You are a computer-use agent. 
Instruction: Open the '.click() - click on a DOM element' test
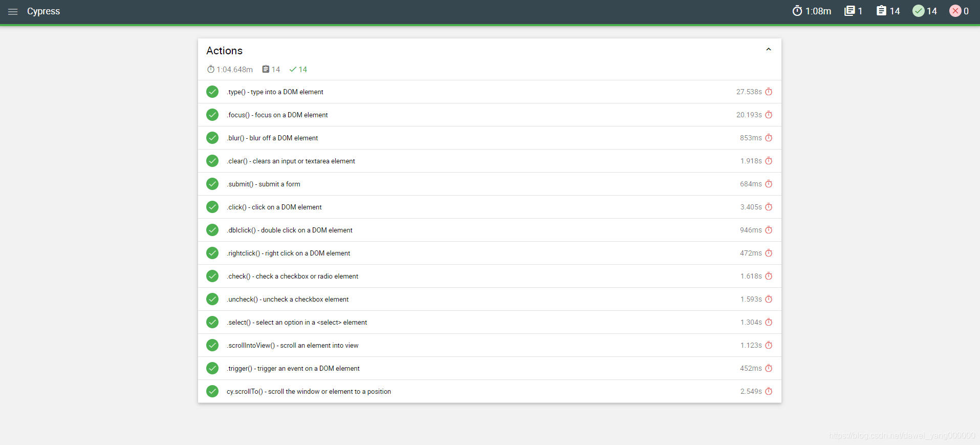point(490,207)
